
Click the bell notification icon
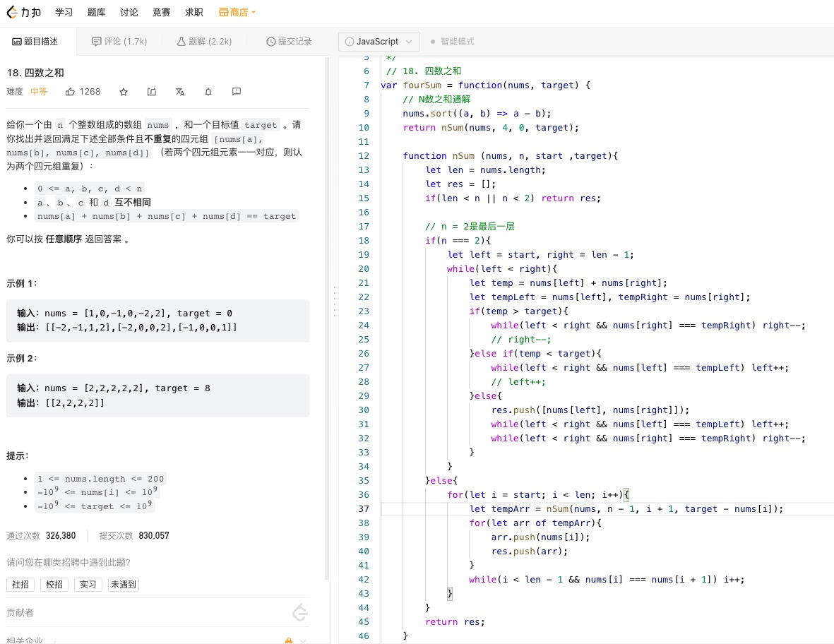(208, 92)
